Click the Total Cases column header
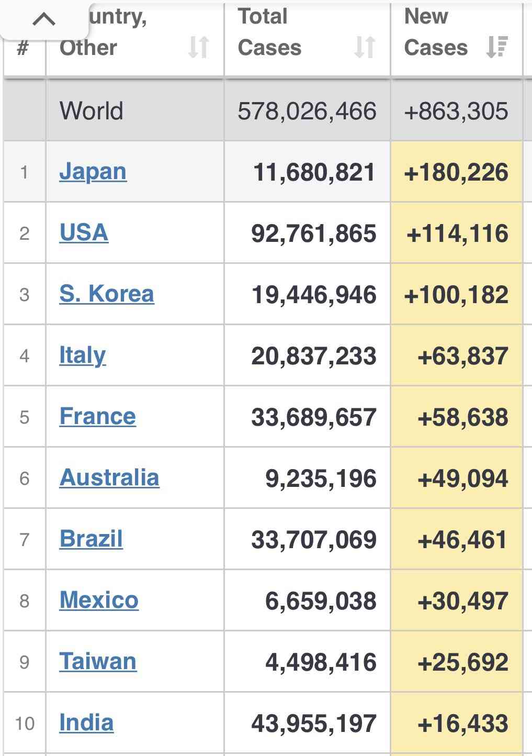Screen dimensions: 532x756 click(307, 39)
